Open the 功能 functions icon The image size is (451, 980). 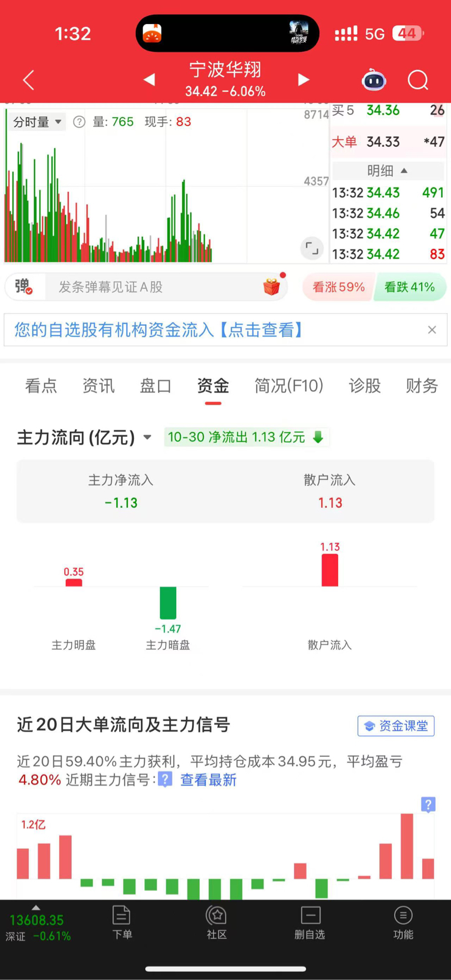point(403,922)
